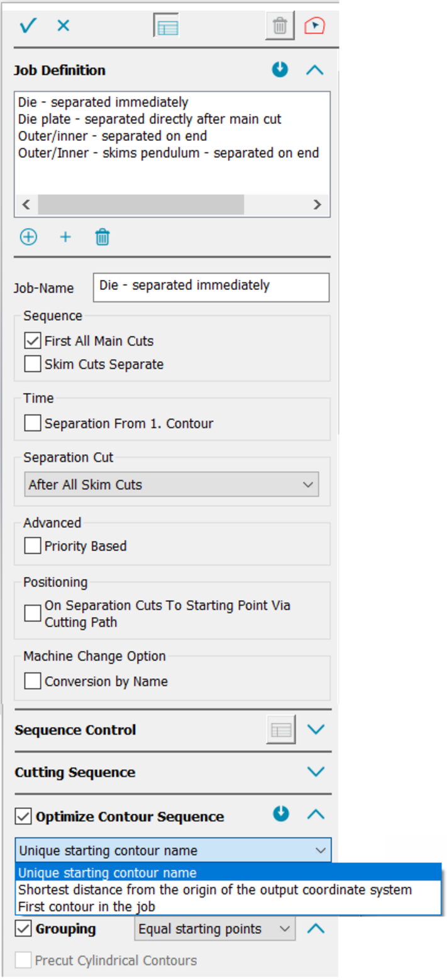Click the Sequence Control table icon
This screenshot has height=980, width=447.
[280, 730]
